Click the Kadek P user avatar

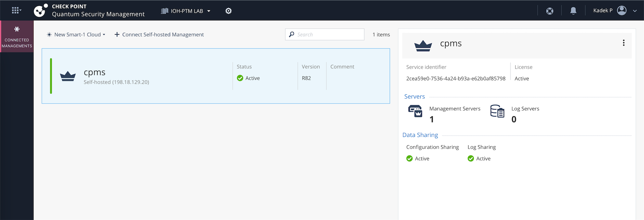click(622, 11)
